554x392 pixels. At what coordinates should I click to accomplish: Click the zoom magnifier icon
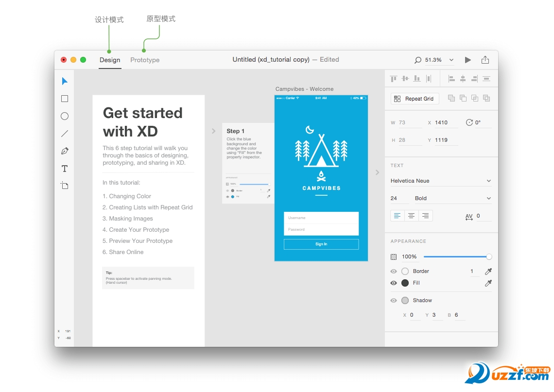(x=417, y=60)
